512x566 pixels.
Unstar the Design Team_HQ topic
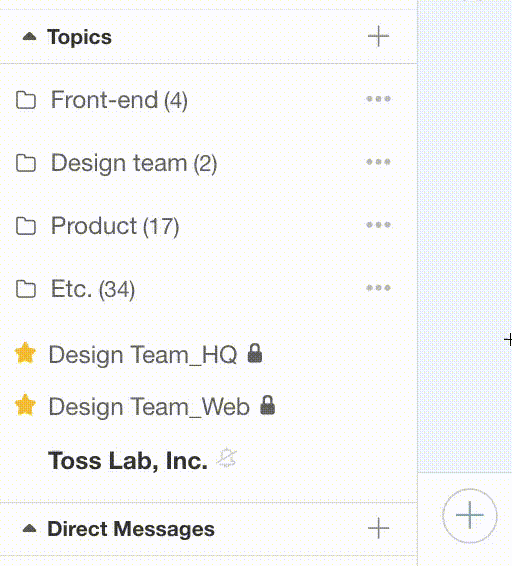pos(25,353)
